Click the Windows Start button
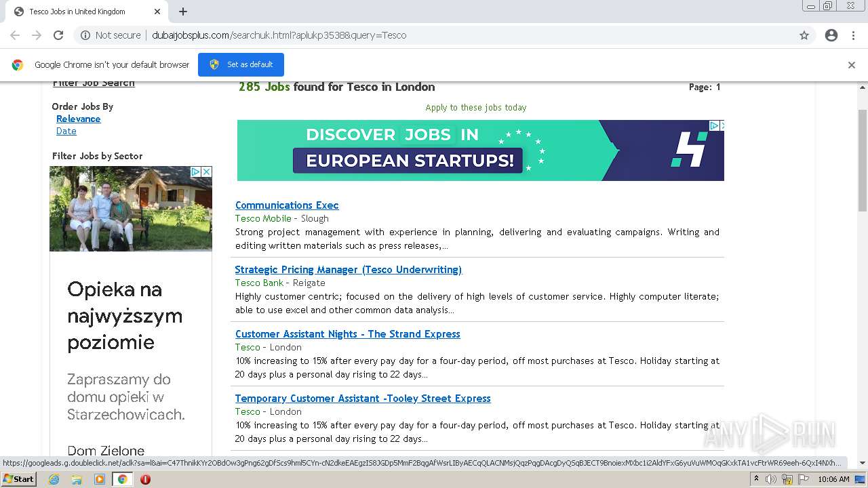Screen dimensions: 868x488 (x=18, y=479)
